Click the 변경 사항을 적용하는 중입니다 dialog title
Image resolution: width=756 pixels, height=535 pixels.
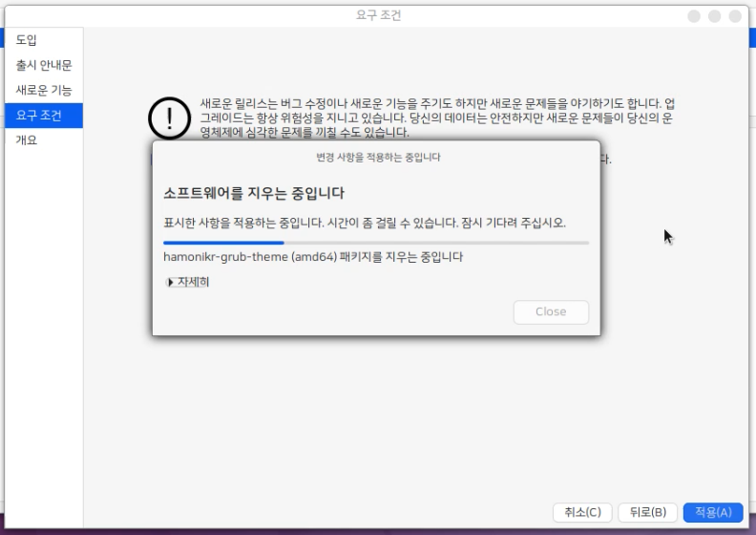(x=378, y=157)
